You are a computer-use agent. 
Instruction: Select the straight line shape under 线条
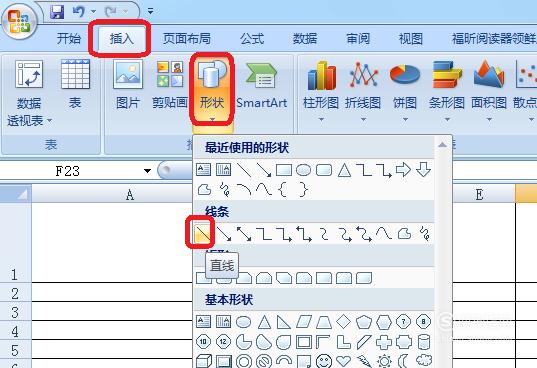click(x=202, y=234)
